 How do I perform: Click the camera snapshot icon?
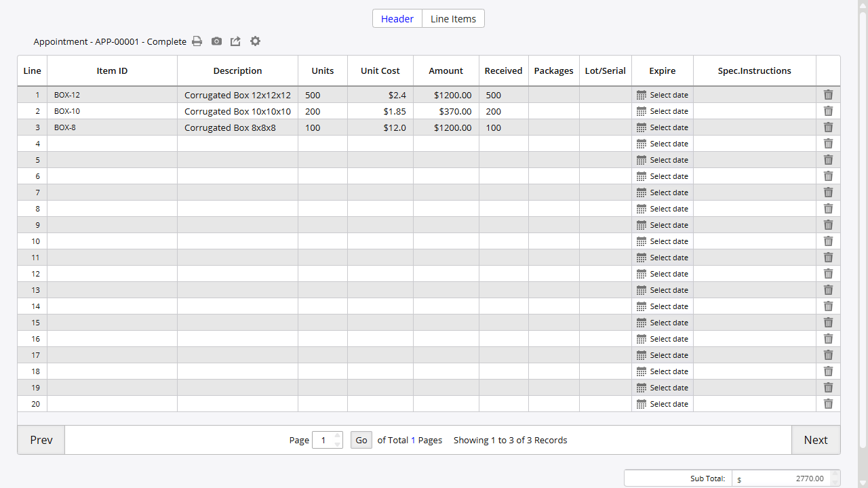(x=216, y=41)
